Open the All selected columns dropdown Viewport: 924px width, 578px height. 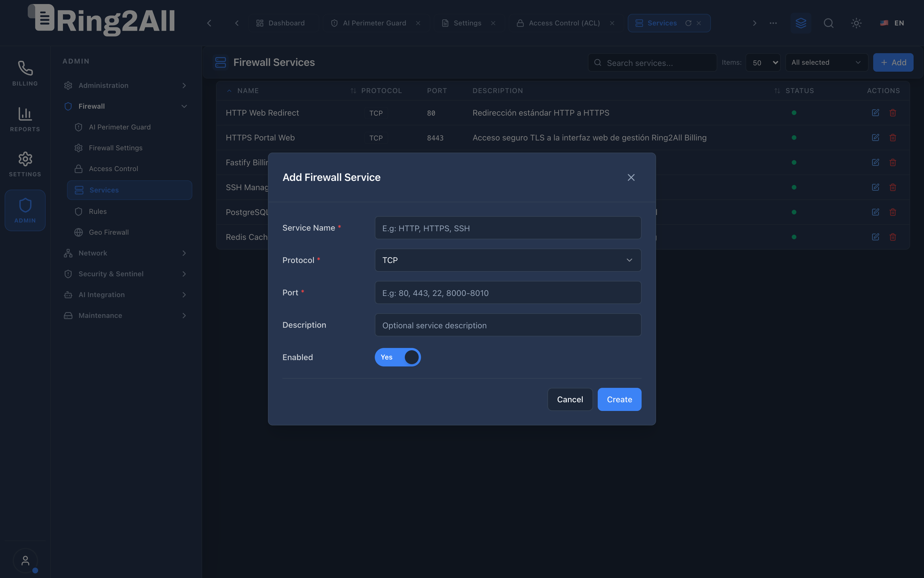point(827,62)
